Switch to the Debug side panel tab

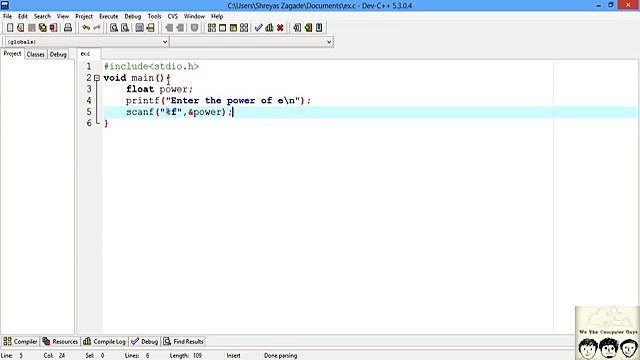coord(58,54)
